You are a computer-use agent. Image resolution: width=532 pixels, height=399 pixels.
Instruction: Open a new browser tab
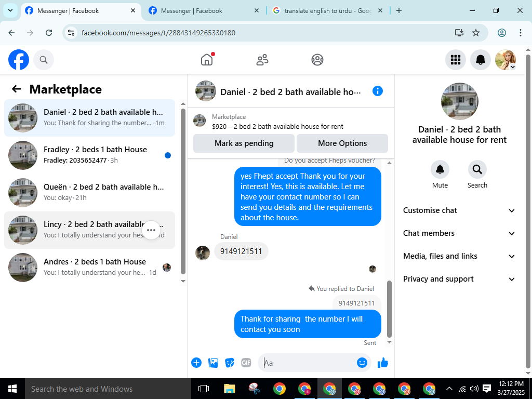pyautogui.click(x=399, y=10)
